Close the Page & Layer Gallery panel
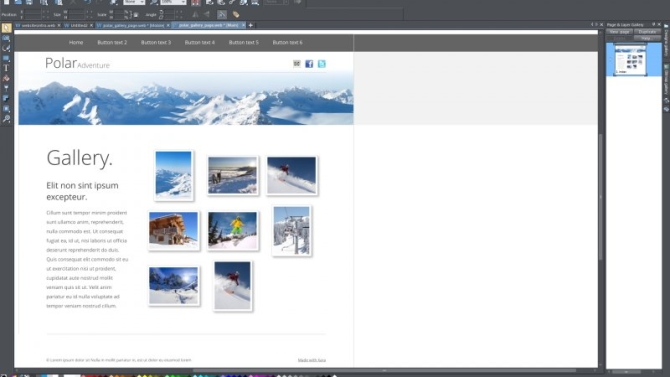Viewport: 670px width, 377px height. tap(659, 24)
